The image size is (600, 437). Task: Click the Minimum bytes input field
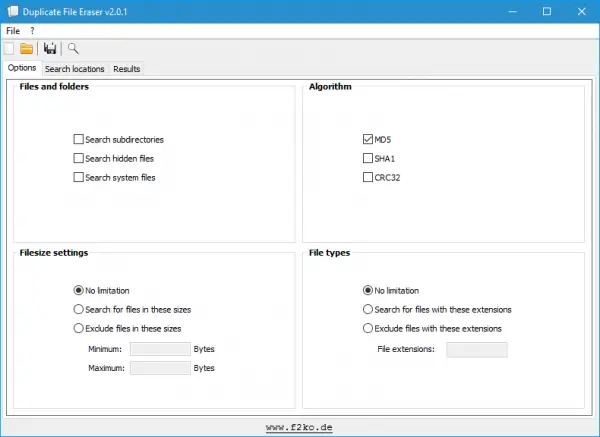click(x=160, y=349)
